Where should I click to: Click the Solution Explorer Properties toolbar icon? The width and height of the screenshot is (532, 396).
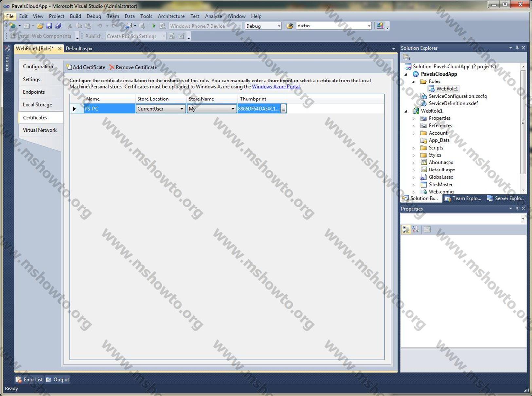click(x=406, y=57)
